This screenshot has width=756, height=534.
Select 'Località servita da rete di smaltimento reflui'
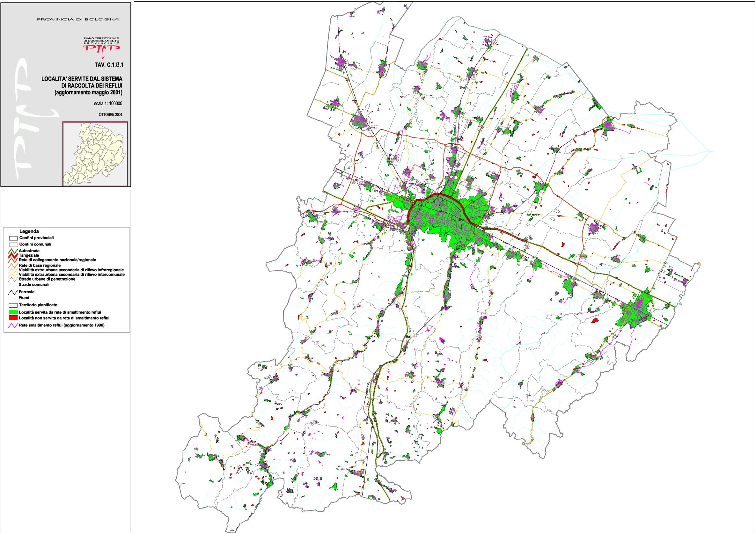click(60, 312)
